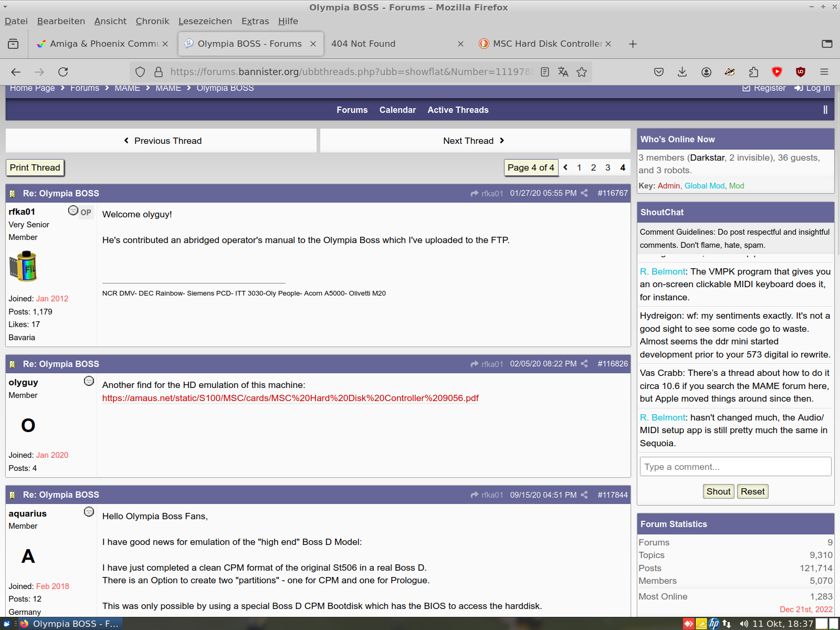Open Extras menu
Screen dimensions: 840x630
tap(255, 21)
